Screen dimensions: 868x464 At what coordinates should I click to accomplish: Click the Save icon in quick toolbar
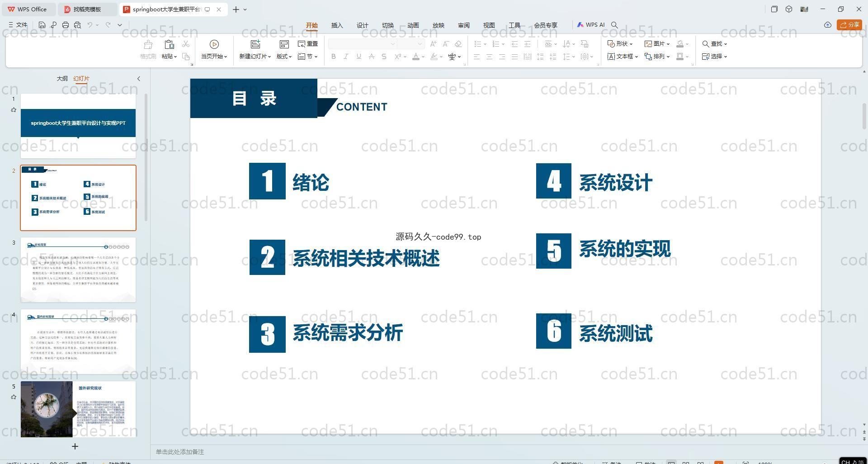tap(42, 25)
